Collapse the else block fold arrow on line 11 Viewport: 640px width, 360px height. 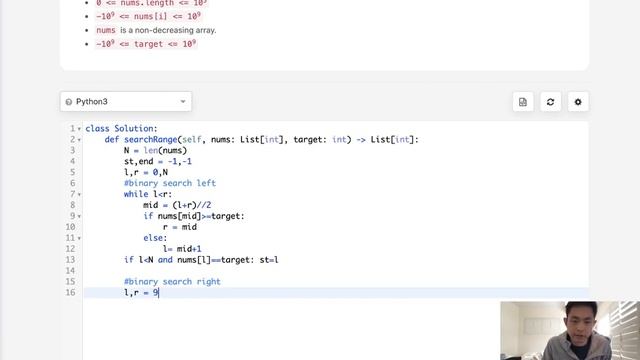79,238
